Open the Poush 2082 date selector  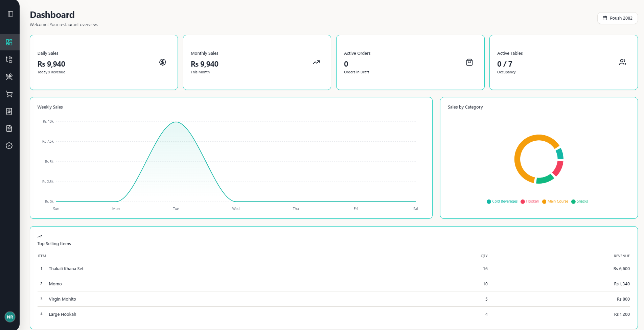point(617,18)
